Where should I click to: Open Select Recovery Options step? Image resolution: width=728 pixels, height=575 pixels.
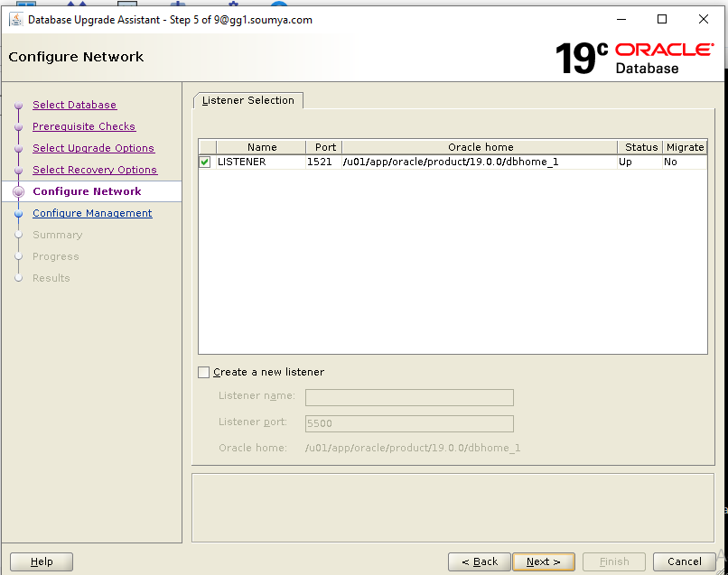95,170
